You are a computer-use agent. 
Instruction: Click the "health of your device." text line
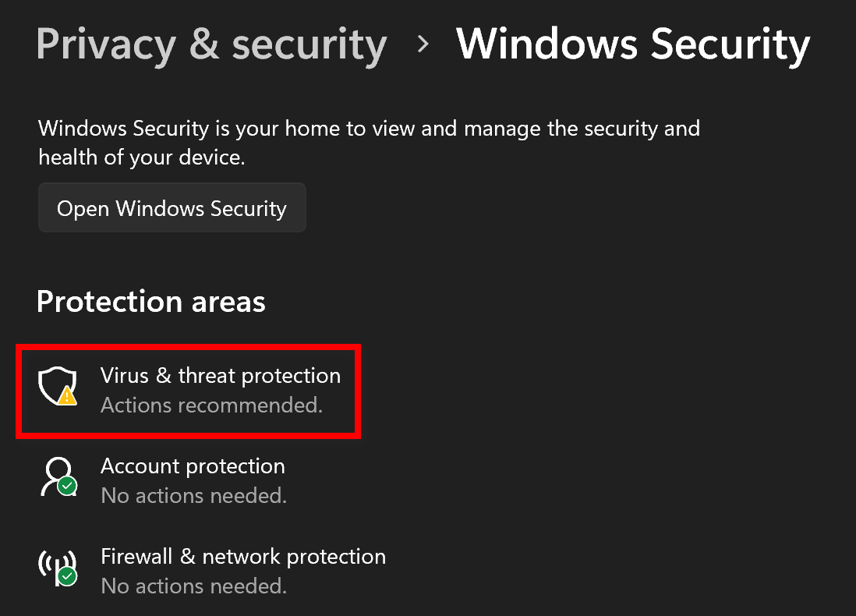[142, 158]
